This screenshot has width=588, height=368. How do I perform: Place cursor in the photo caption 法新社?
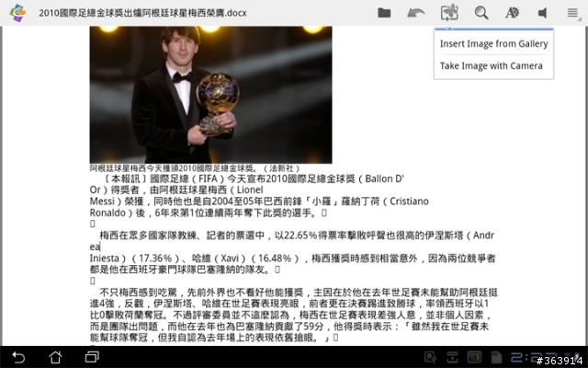(x=281, y=168)
